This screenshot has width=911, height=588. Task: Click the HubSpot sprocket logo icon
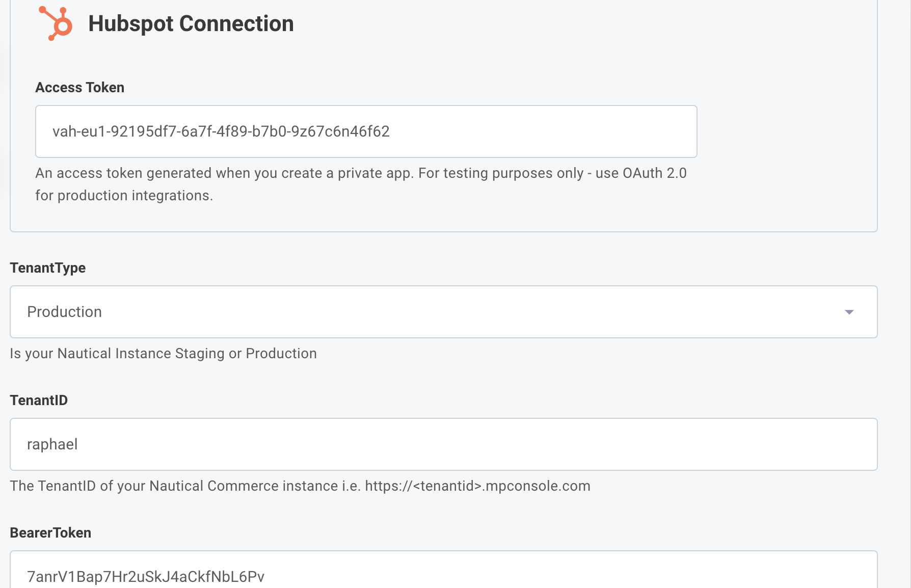tap(55, 22)
